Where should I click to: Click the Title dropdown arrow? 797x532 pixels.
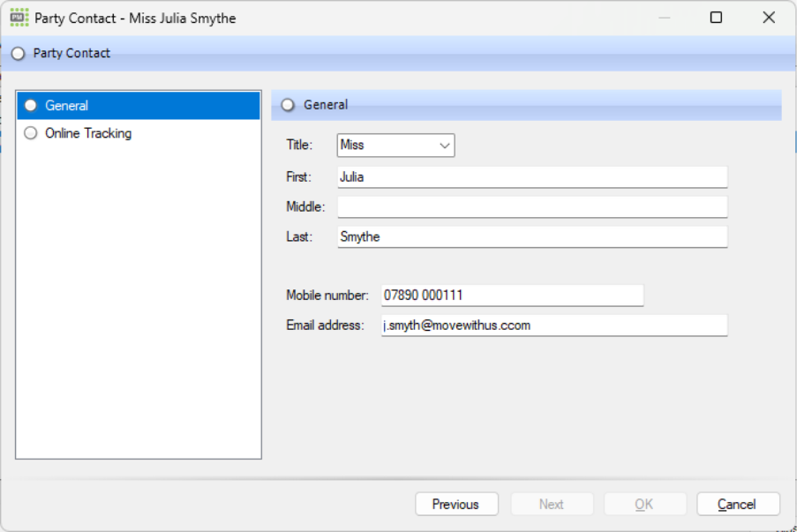445,145
